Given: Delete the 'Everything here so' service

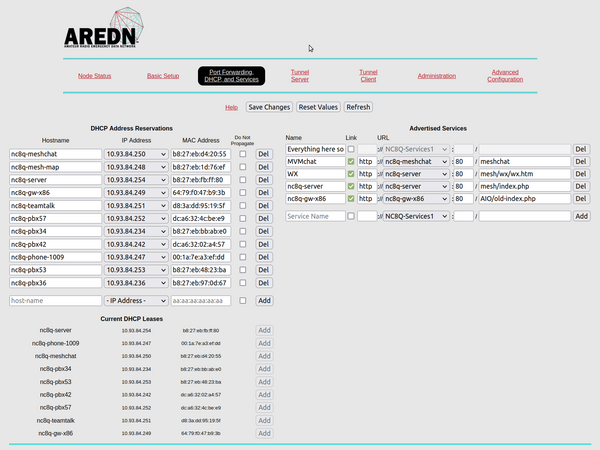Looking at the screenshot, I should click(581, 149).
